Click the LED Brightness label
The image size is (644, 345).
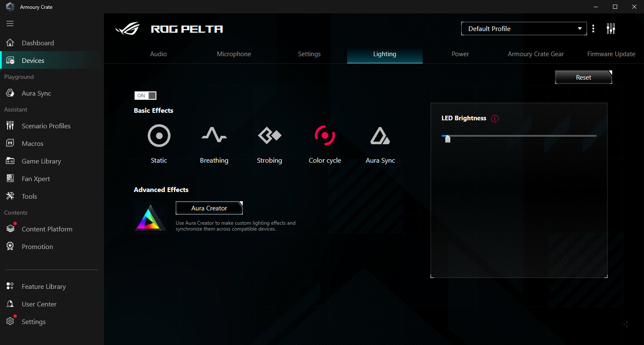464,118
